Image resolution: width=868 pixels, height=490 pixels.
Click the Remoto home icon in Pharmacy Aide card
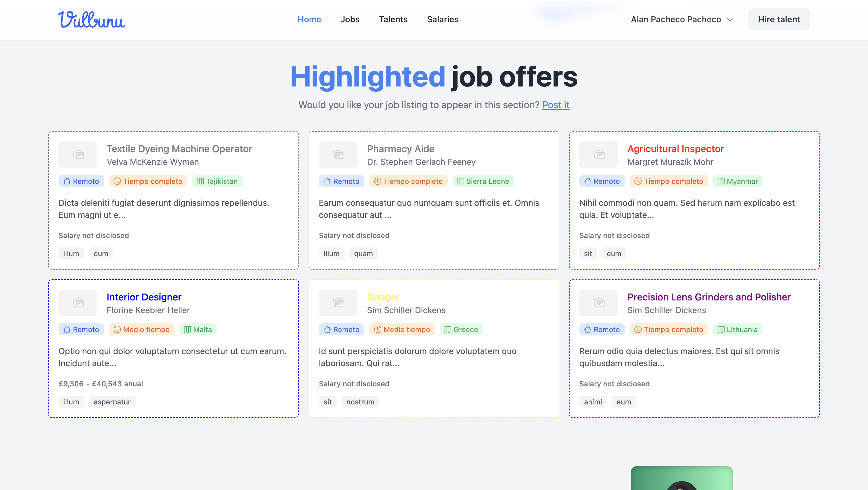click(x=327, y=181)
